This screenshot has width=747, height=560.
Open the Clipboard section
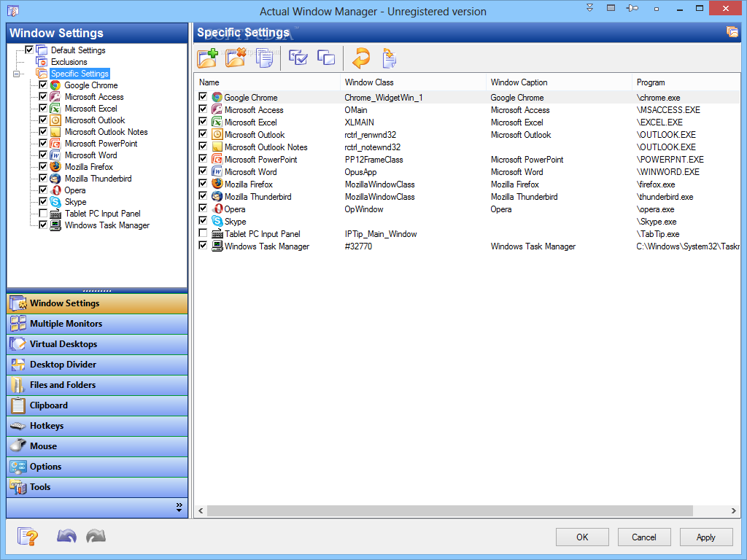click(97, 405)
